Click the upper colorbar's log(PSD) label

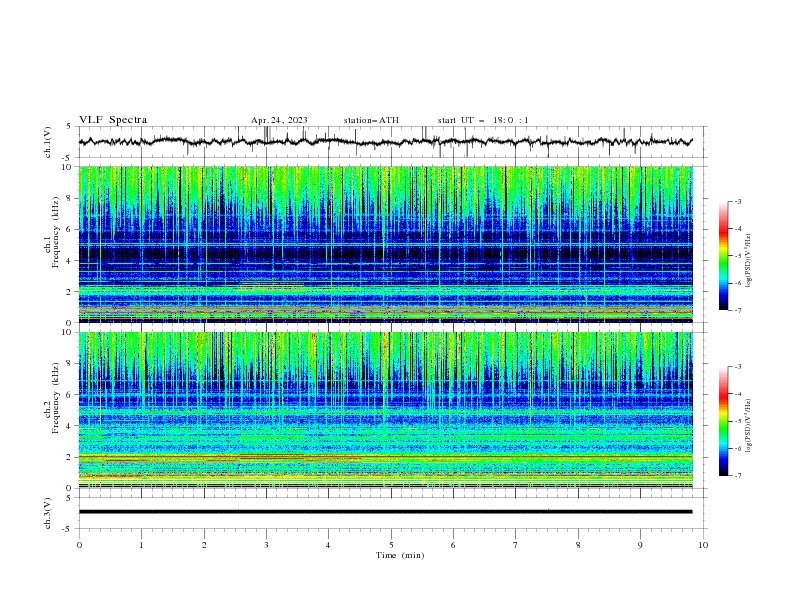[749, 261]
